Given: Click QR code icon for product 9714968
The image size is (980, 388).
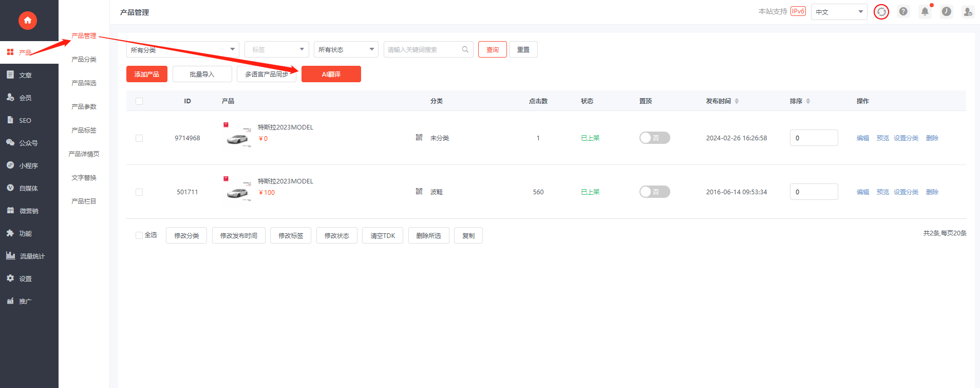Looking at the screenshot, I should (419, 137).
